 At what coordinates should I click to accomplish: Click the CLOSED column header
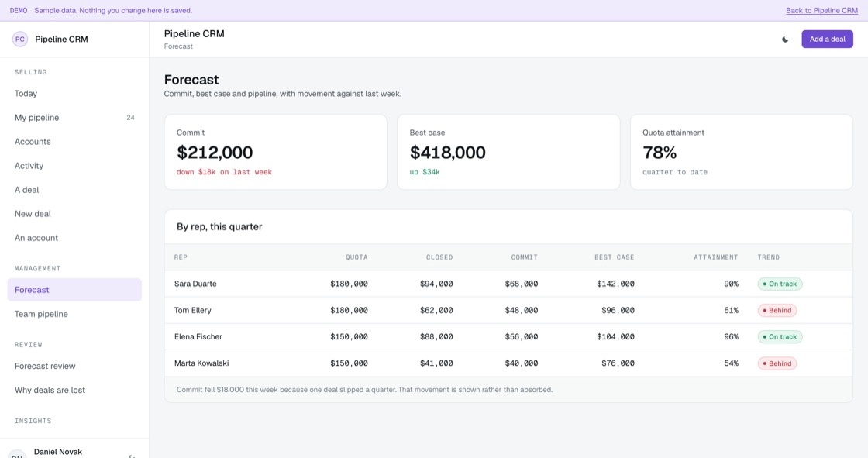tap(439, 257)
